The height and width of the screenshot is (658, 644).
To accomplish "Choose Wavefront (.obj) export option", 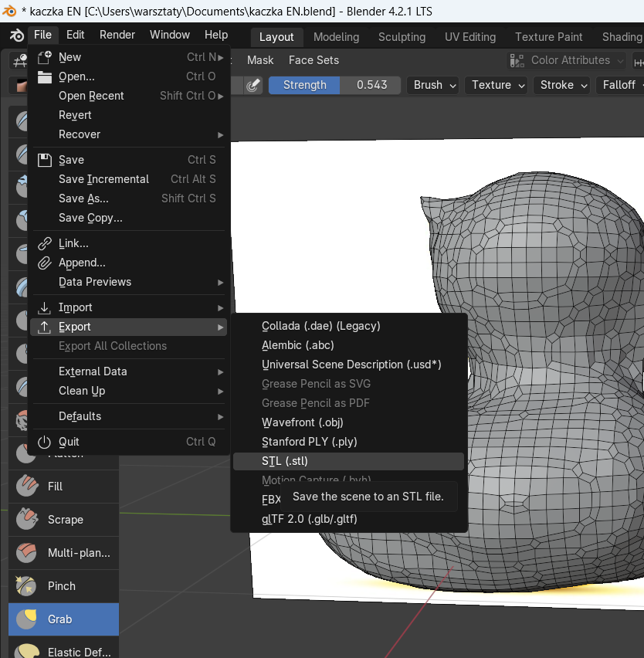I will [x=349, y=422].
